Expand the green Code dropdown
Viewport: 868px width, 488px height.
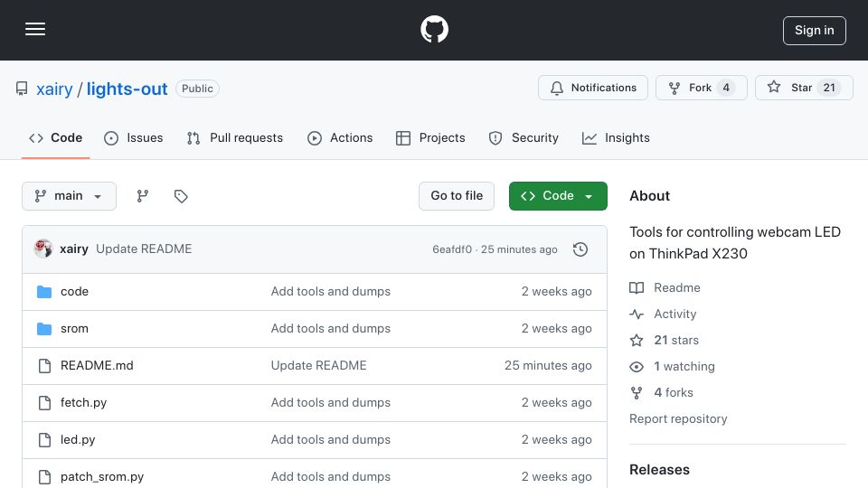click(558, 196)
